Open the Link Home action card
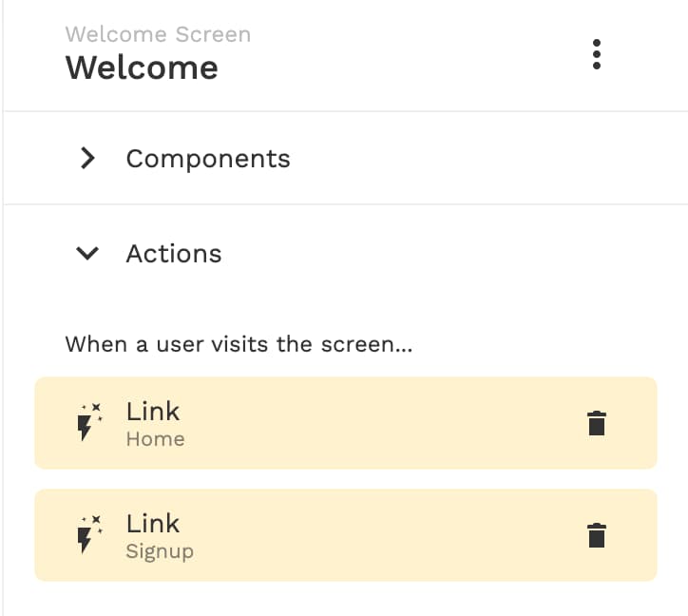 (x=346, y=423)
